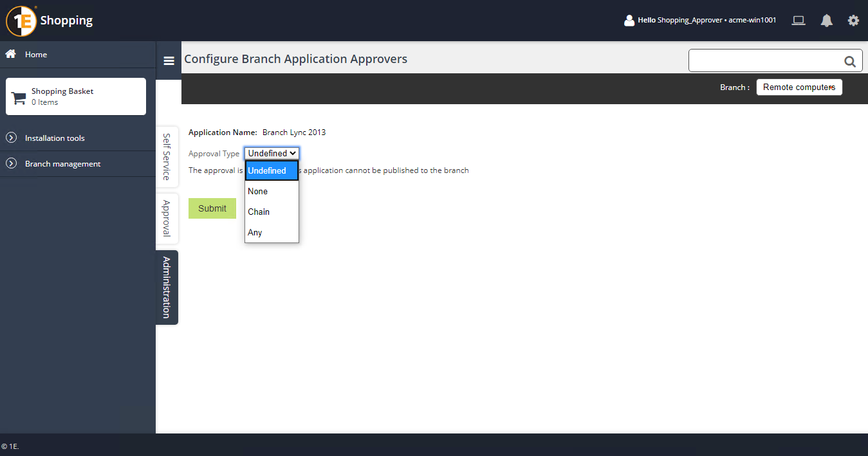Click the 1E Shopping logo
This screenshot has height=456, width=868.
(x=50, y=21)
